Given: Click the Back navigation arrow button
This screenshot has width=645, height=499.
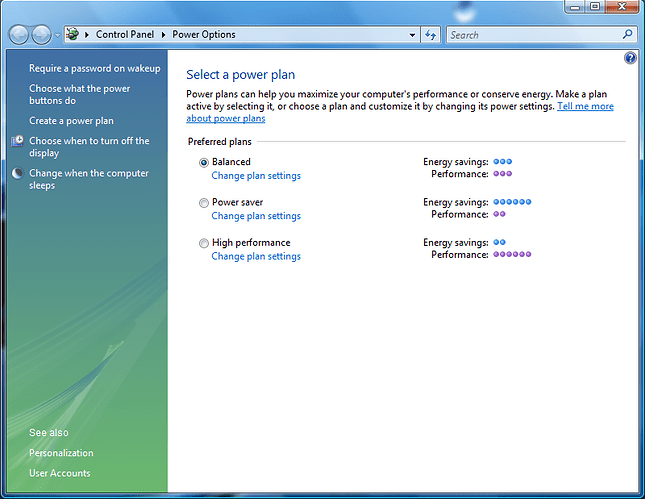Looking at the screenshot, I should point(18,35).
